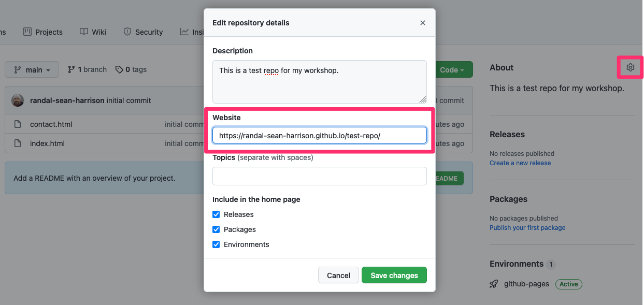Click the file icon next to index.html
This screenshot has height=305, width=644.
[x=18, y=143]
